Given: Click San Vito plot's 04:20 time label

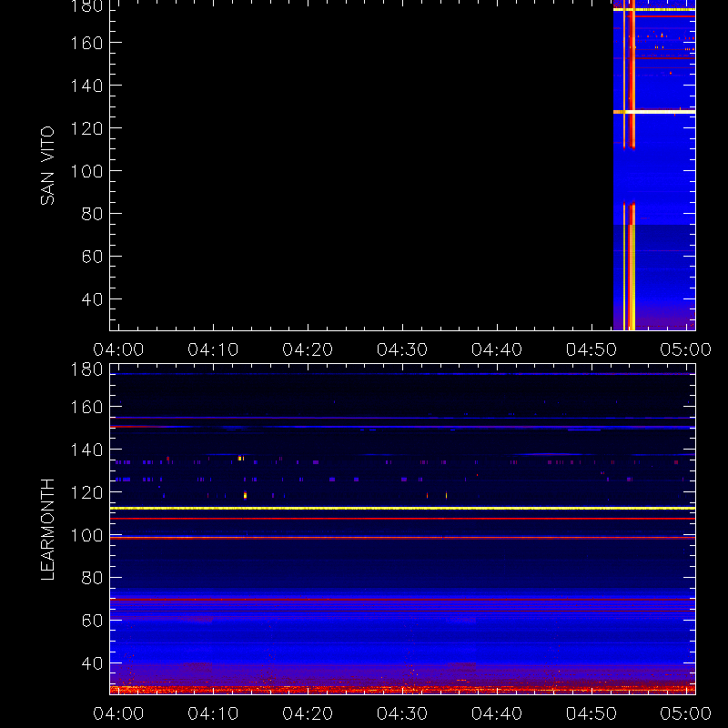Looking at the screenshot, I should pos(308,349).
